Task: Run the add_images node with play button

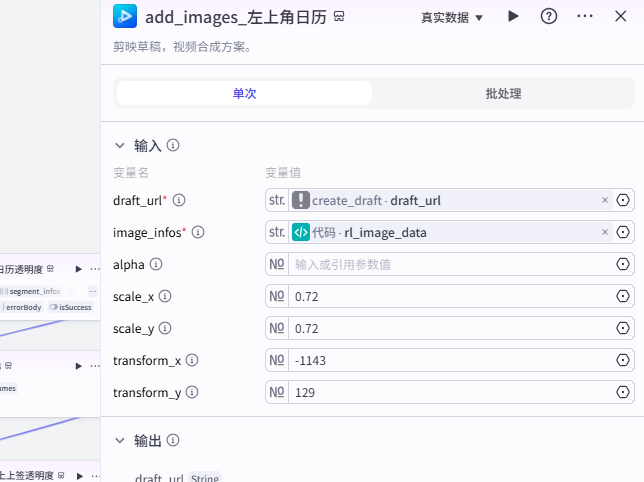Action: point(514,16)
